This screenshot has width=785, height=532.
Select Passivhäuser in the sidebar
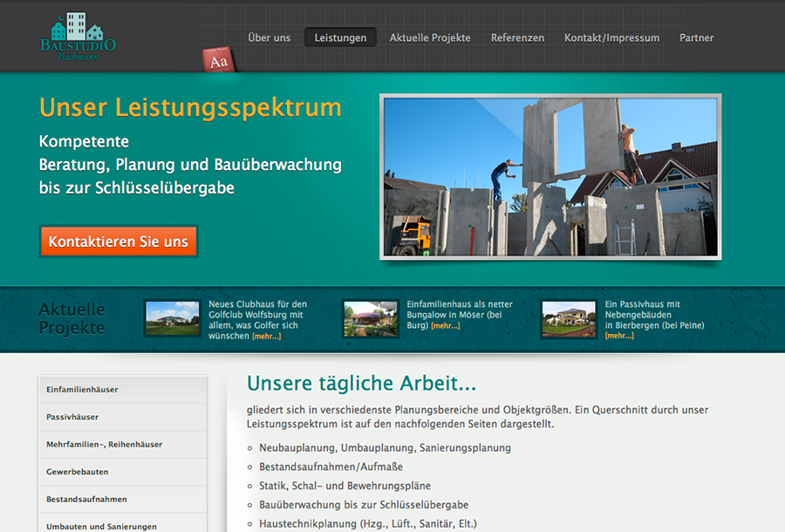[x=122, y=417]
